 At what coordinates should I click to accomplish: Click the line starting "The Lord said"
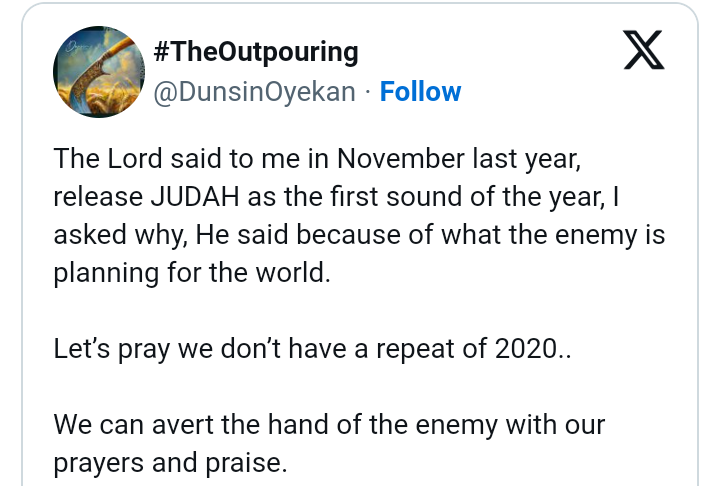(302, 159)
